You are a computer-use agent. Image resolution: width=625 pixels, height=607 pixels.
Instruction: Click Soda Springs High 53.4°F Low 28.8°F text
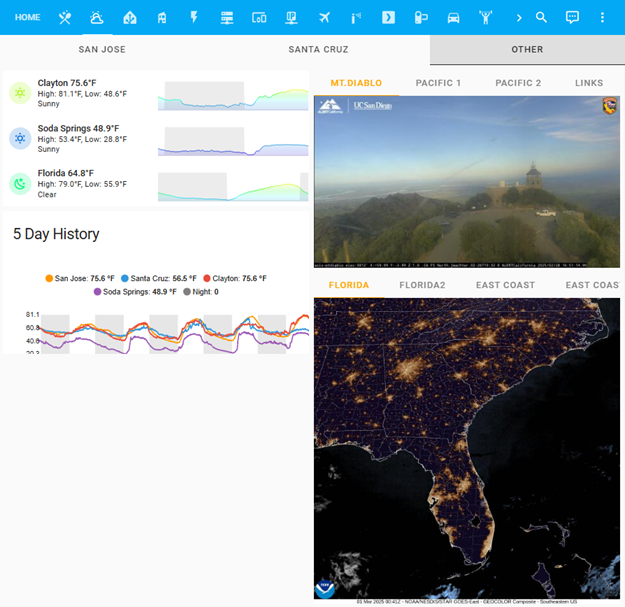coord(82,139)
